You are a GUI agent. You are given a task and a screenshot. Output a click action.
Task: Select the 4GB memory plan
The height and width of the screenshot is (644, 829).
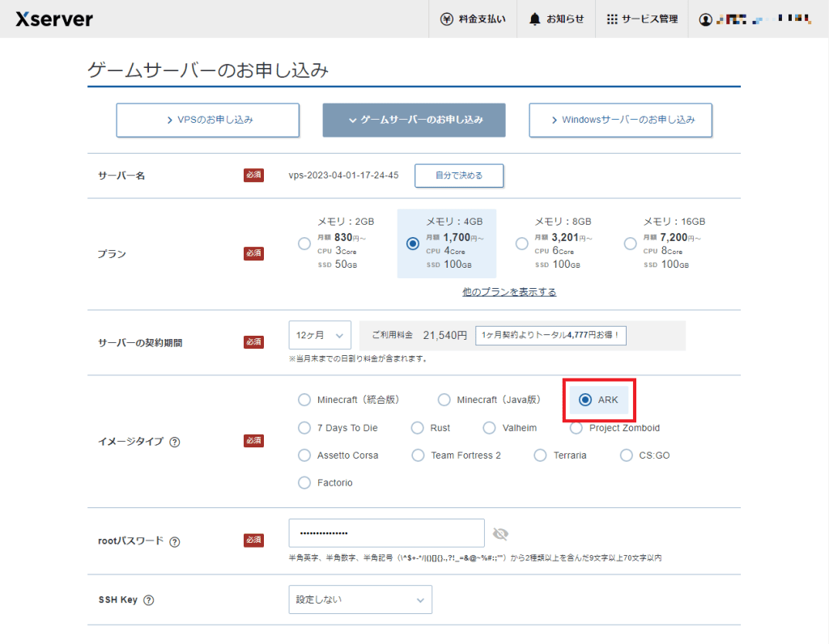(413, 244)
